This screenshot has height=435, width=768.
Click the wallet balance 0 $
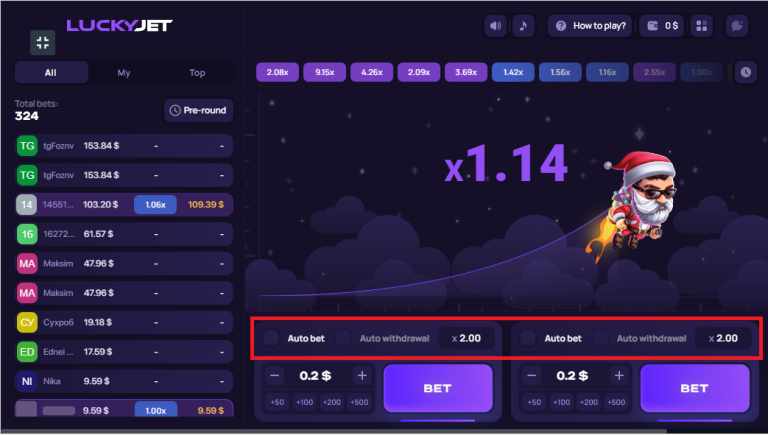[x=663, y=26]
